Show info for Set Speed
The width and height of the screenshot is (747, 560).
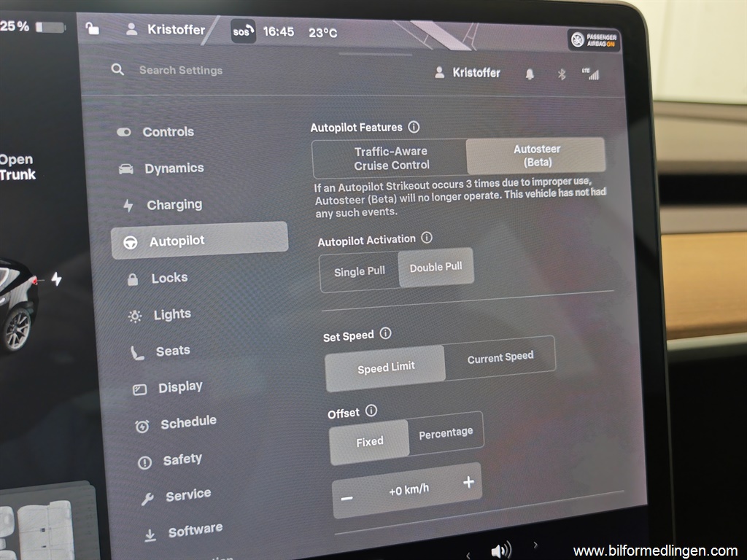click(x=385, y=333)
